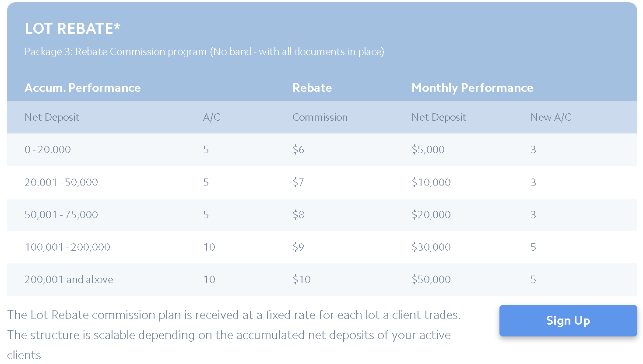
Task: Click the Monthly Performance column header
Action: click(472, 88)
